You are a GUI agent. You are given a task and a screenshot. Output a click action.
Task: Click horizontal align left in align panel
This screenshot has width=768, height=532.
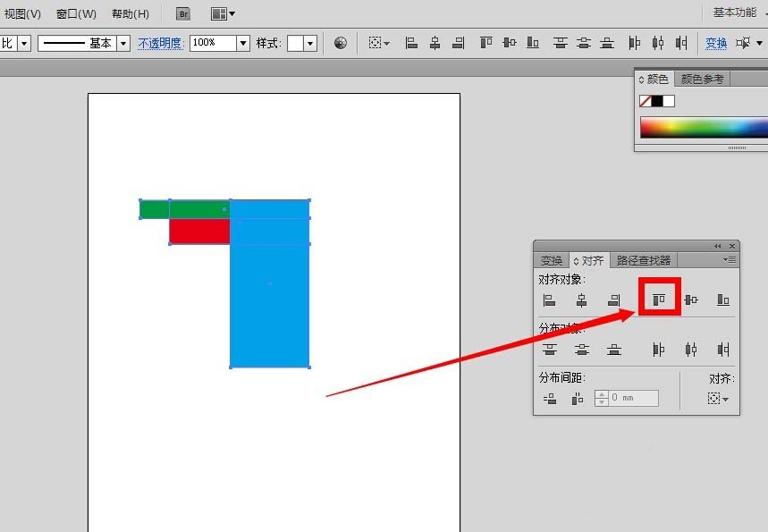coord(550,300)
